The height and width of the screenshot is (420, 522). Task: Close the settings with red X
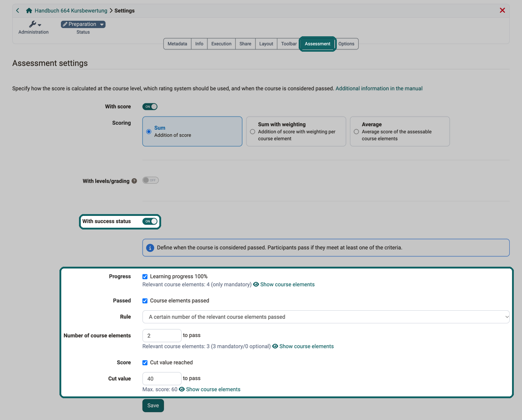502,10
